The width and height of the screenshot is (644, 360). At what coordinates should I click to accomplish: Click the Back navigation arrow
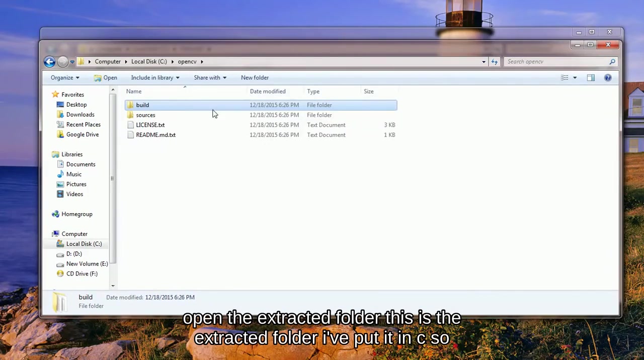click(x=49, y=61)
